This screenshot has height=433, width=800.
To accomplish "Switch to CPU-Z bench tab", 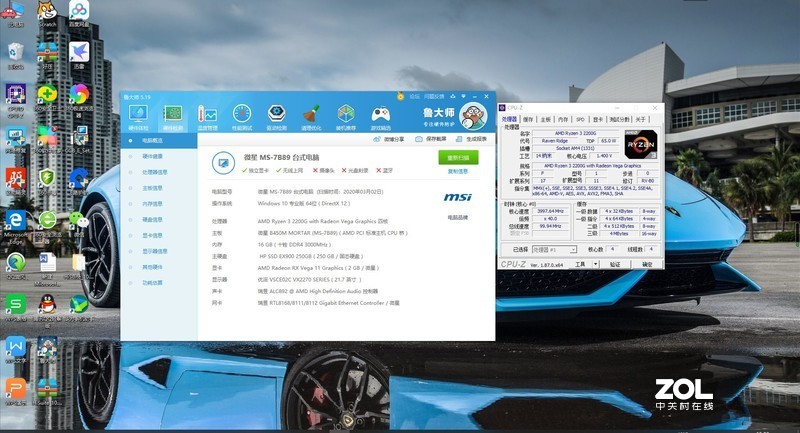I will click(x=619, y=119).
